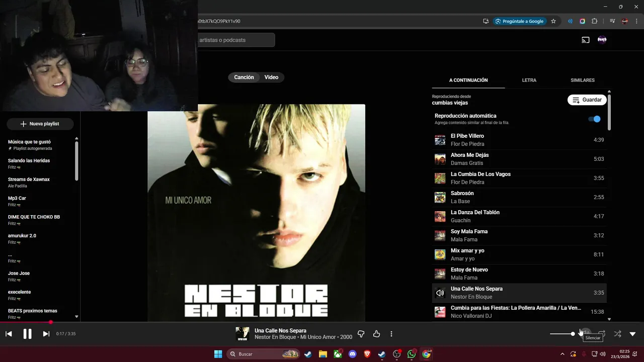Play Soy Mala Fama from queue
Screen dimensions: 644x362
click(519, 235)
